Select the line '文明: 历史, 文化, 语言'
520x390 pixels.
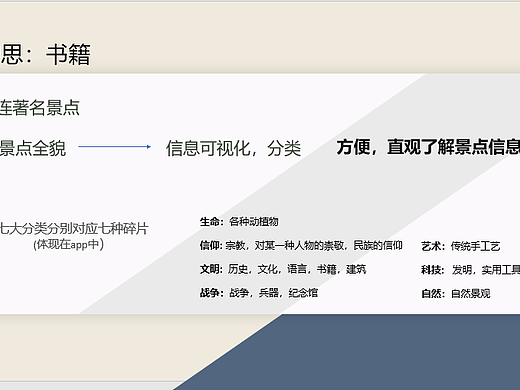pyautogui.click(x=283, y=269)
